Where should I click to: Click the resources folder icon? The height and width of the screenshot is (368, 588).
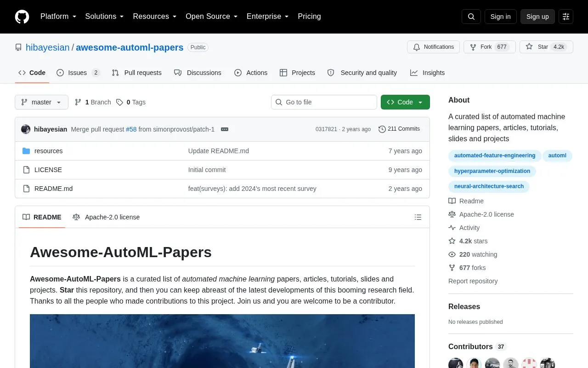coord(26,151)
